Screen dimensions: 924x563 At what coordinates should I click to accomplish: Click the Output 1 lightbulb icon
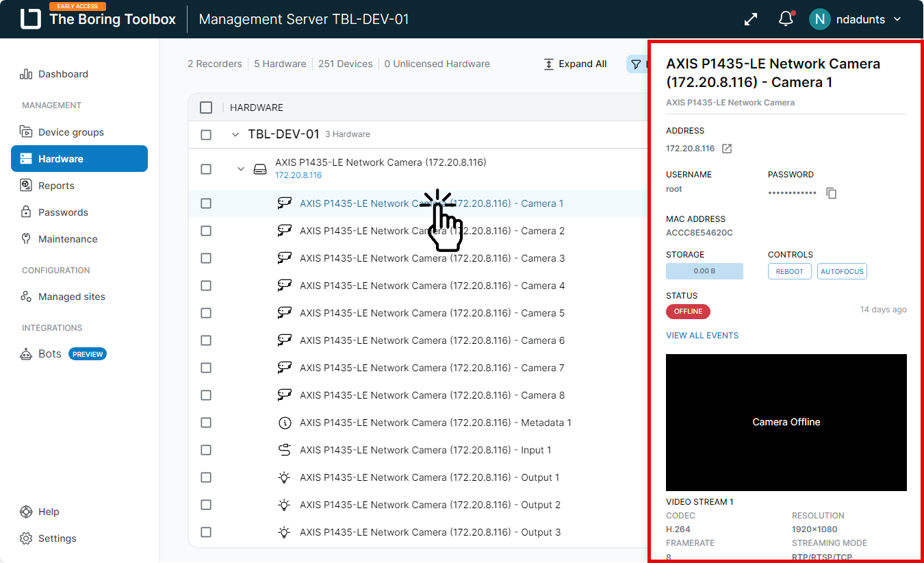coord(285,477)
